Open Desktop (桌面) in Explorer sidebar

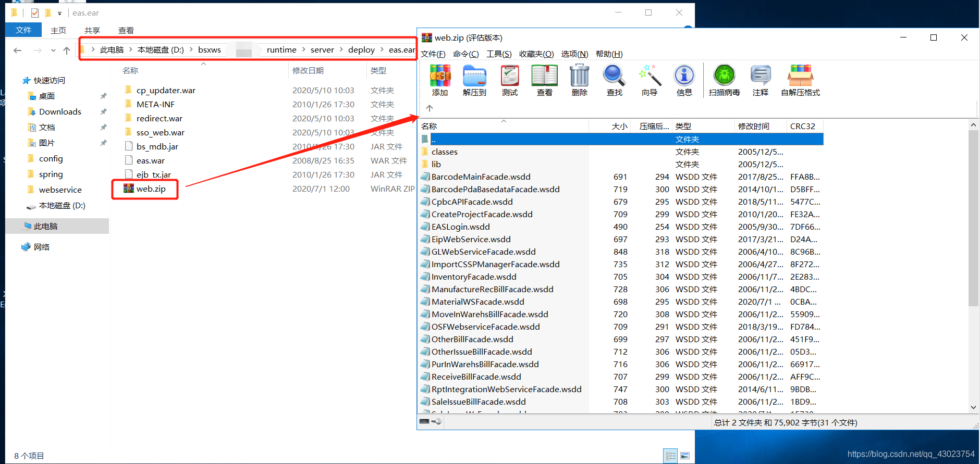pyautogui.click(x=47, y=96)
